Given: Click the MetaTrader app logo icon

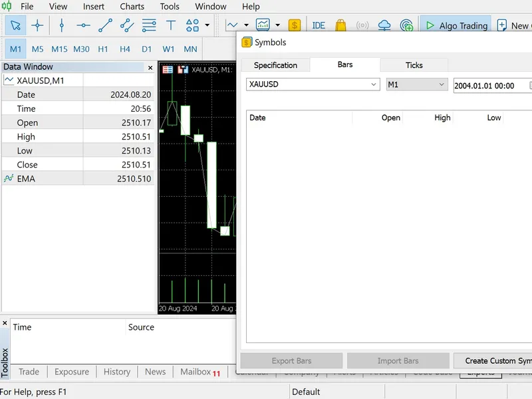Looking at the screenshot, I should 7,6.
